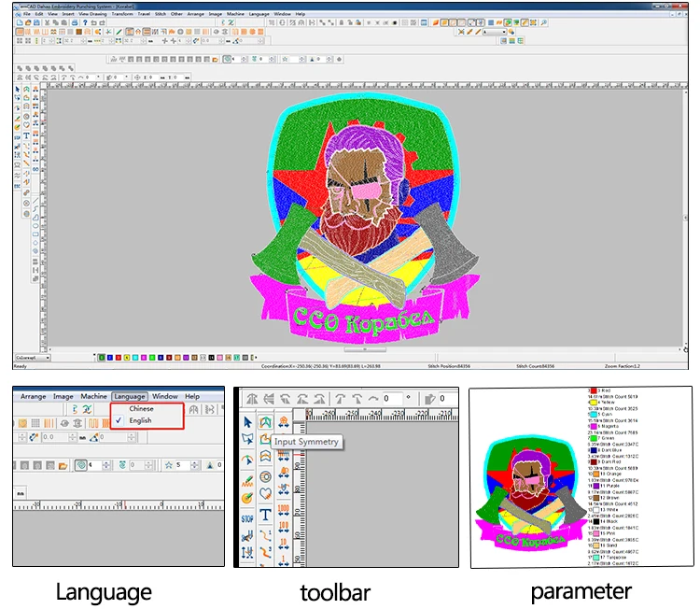Select Chinese in the Language dropdown
Viewport: 700px width, 609px height.
[142, 408]
